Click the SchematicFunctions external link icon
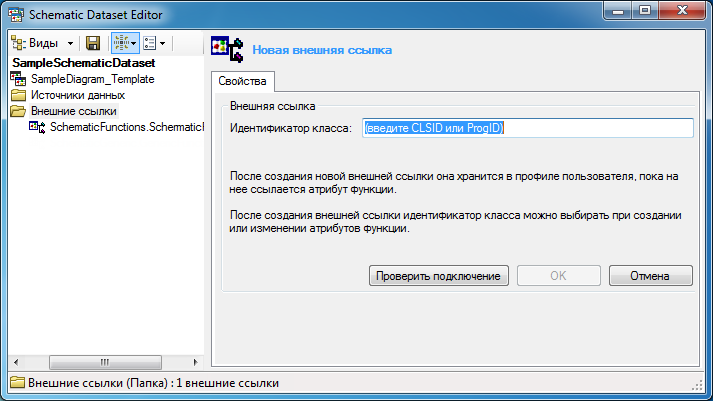The height and width of the screenshot is (401, 713). click(38, 128)
